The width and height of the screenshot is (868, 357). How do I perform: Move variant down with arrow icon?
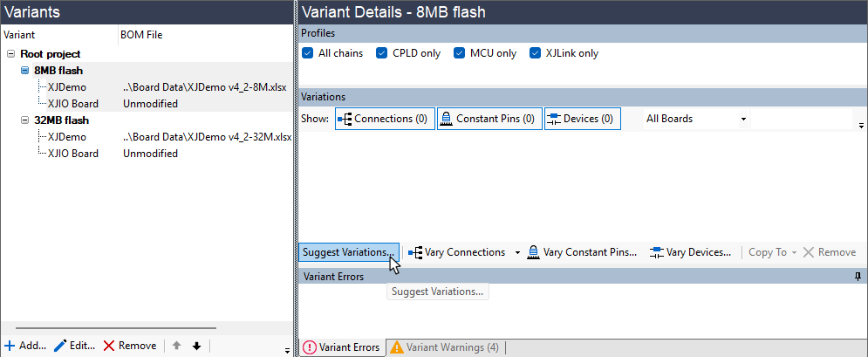click(x=196, y=346)
